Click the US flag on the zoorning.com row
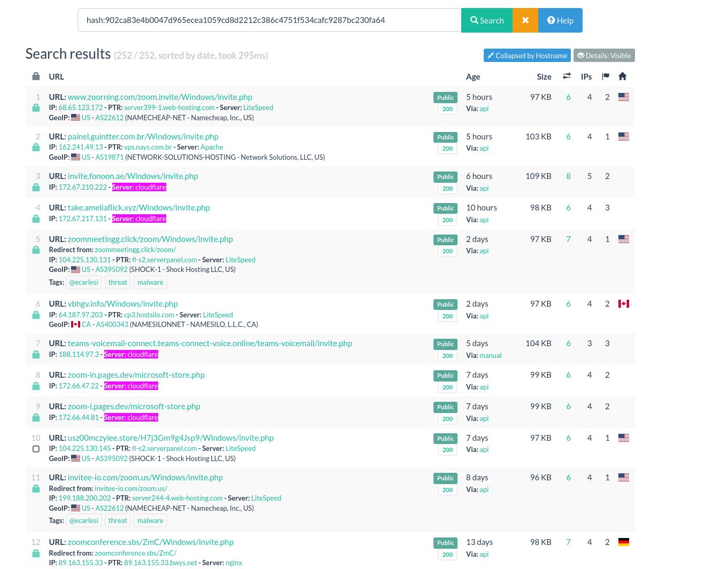 pos(623,97)
